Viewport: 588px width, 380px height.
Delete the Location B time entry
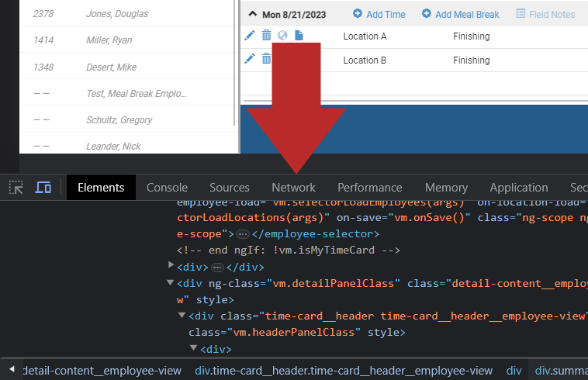[266, 58]
